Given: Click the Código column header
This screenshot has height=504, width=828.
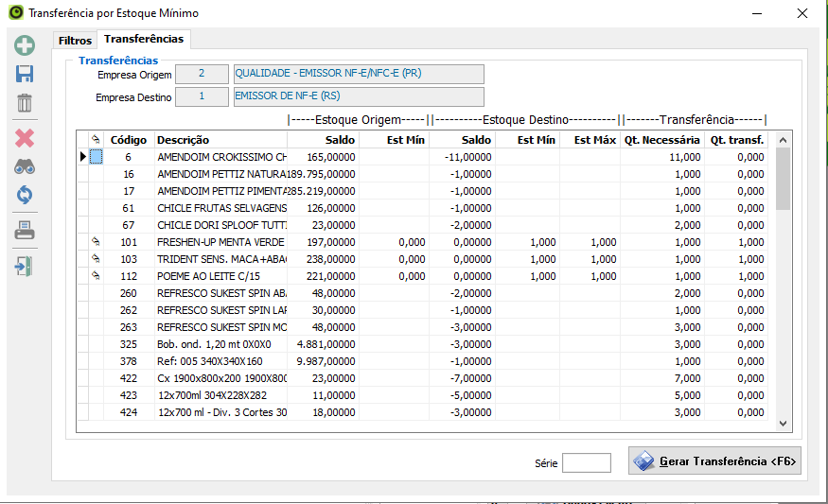Looking at the screenshot, I should (x=129, y=140).
